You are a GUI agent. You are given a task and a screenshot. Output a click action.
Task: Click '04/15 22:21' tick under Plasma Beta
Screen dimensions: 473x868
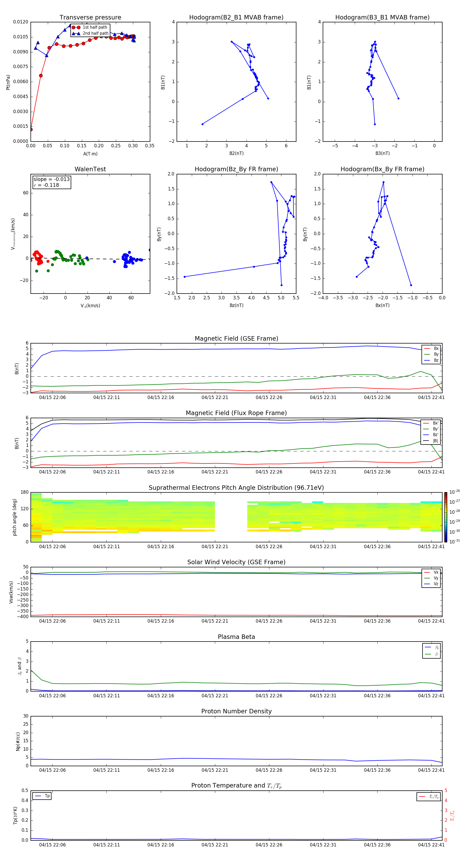215,695
